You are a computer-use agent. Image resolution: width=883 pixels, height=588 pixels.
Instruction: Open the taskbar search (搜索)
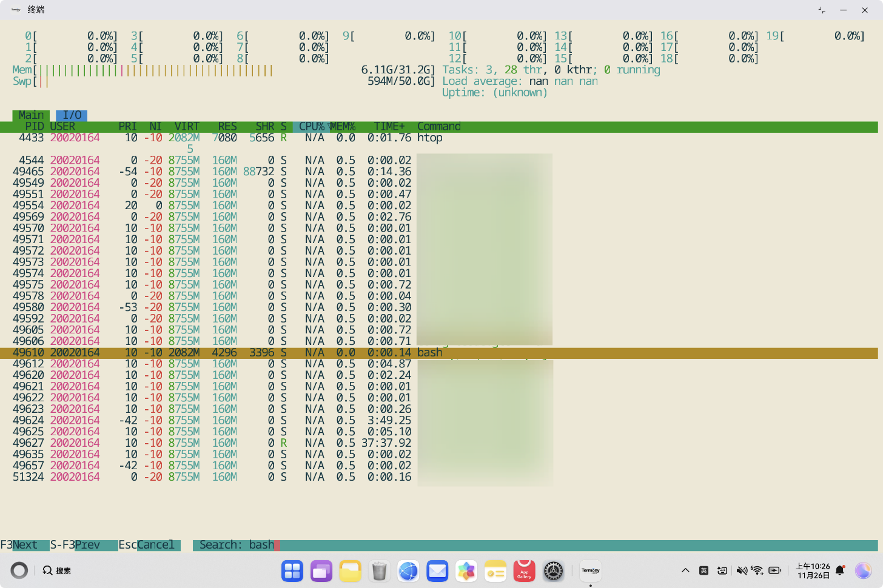click(57, 570)
